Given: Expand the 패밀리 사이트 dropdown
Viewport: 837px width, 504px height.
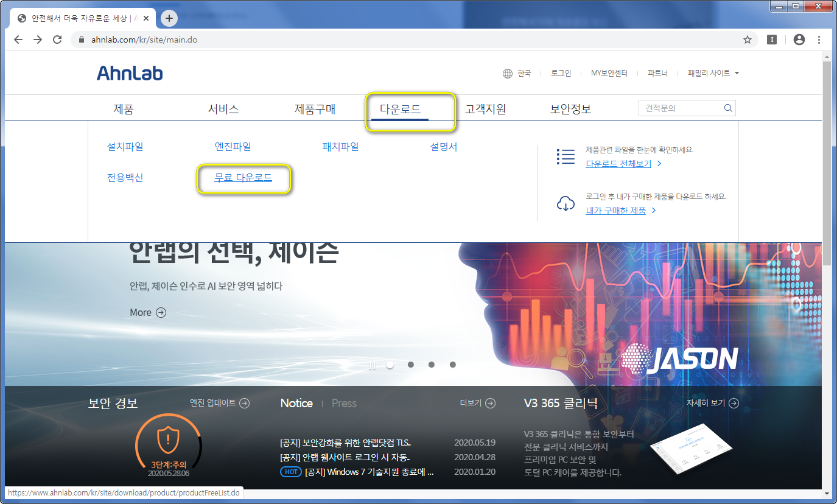Looking at the screenshot, I should 713,73.
